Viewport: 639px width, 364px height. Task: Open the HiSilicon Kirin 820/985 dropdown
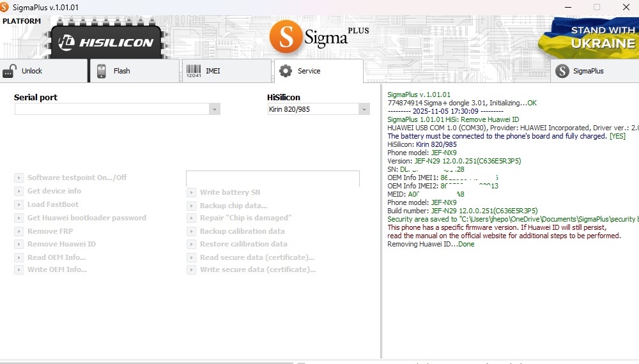coord(364,109)
